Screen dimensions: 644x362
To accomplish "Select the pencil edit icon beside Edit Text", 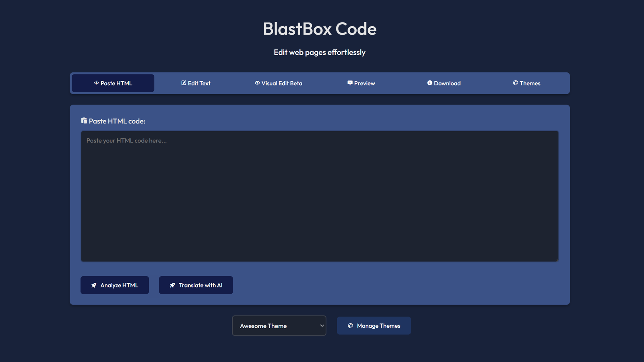I will point(184,83).
